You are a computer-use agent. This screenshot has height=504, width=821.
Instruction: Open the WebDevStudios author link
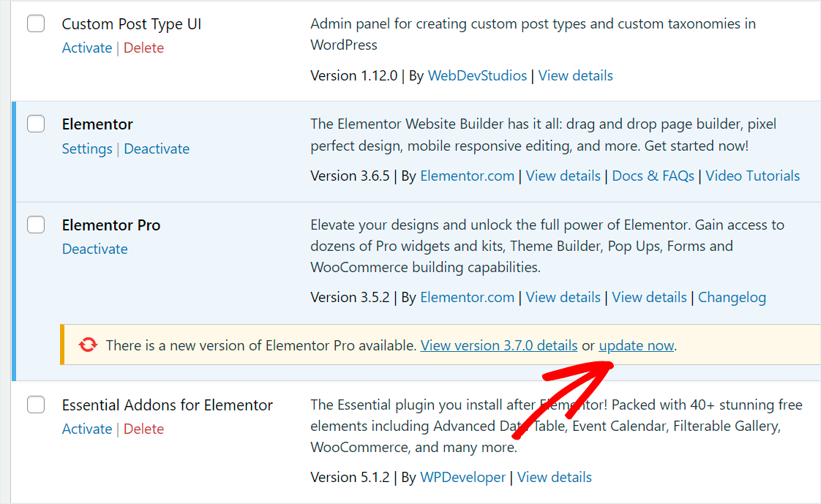(477, 75)
